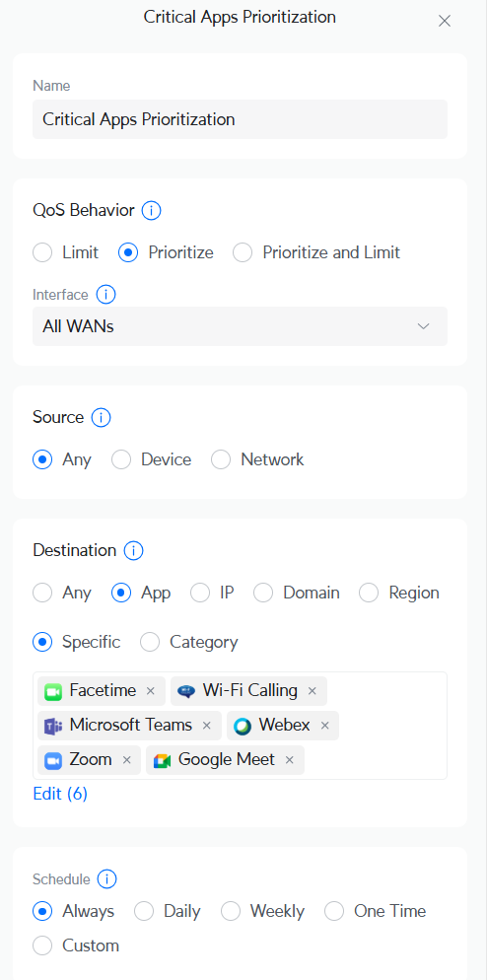Click the Edit (6) link
This screenshot has height=980, width=487.
coord(60,794)
